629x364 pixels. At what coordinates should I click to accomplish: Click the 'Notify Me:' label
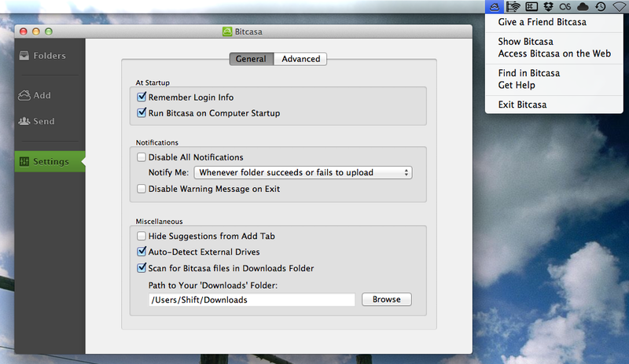(168, 173)
